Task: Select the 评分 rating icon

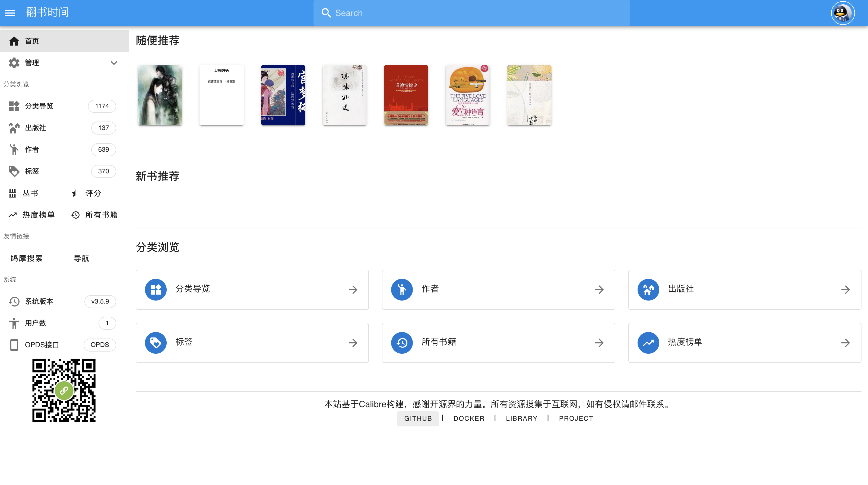Action: click(74, 193)
